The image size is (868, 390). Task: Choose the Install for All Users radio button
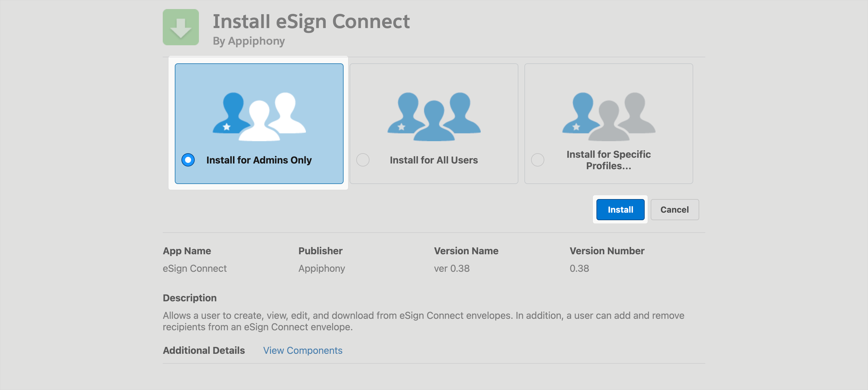click(x=363, y=160)
